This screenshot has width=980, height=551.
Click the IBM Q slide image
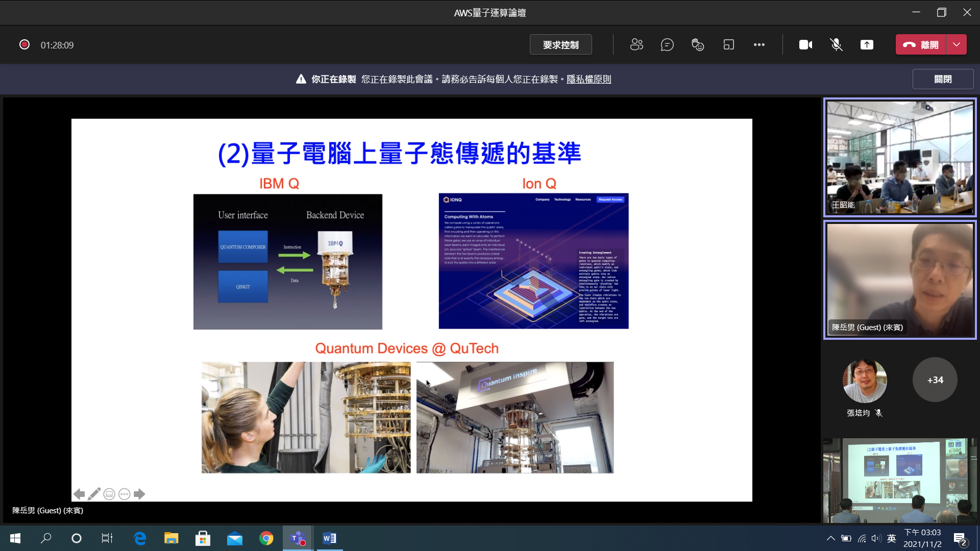tap(288, 262)
